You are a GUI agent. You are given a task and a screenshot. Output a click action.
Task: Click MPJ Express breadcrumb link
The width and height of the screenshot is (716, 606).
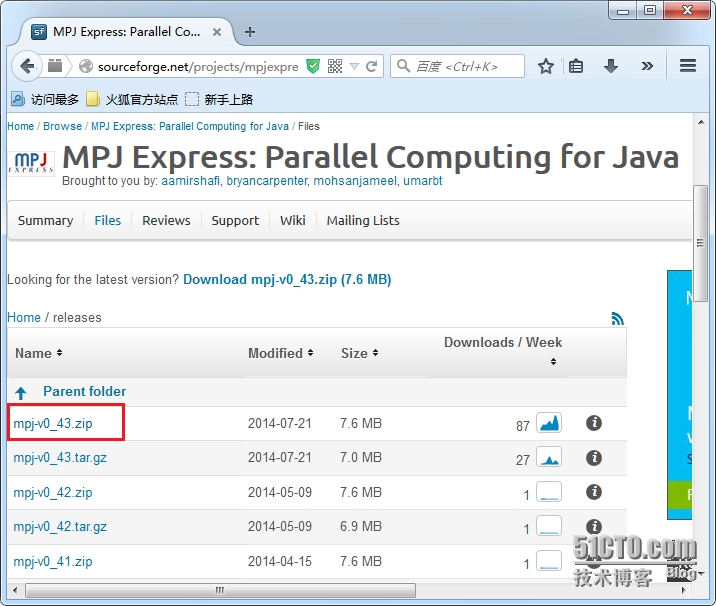[190, 126]
